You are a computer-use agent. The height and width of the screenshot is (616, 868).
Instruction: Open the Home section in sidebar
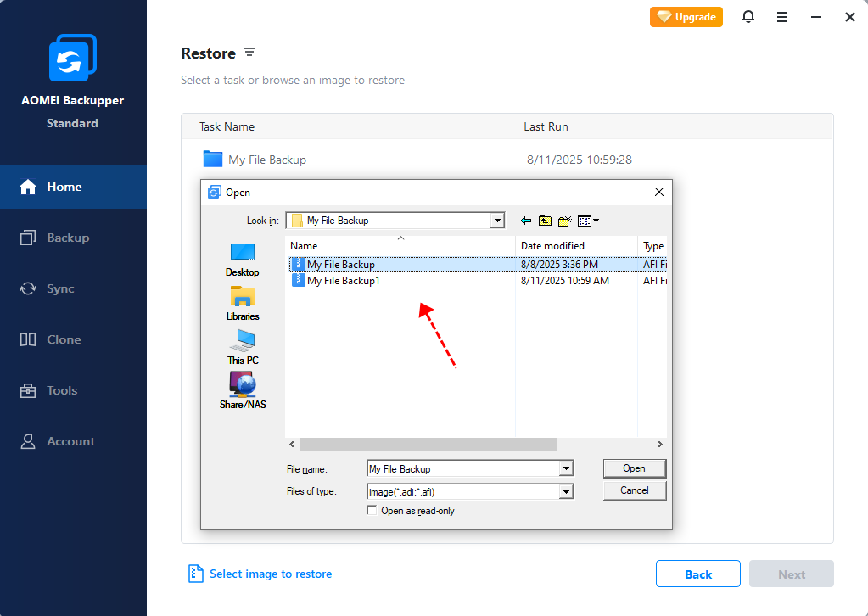tap(73, 187)
